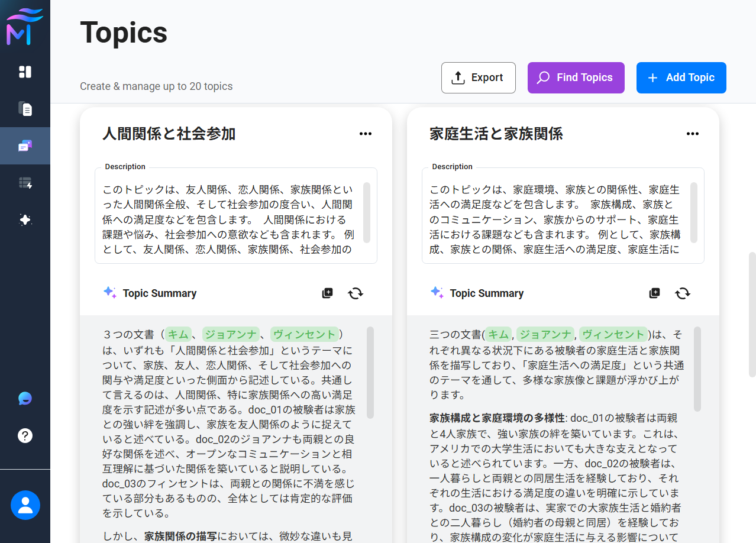The height and width of the screenshot is (543, 756).
Task: Open the 人間関係と社会参加 card options menu
Action: (x=366, y=134)
